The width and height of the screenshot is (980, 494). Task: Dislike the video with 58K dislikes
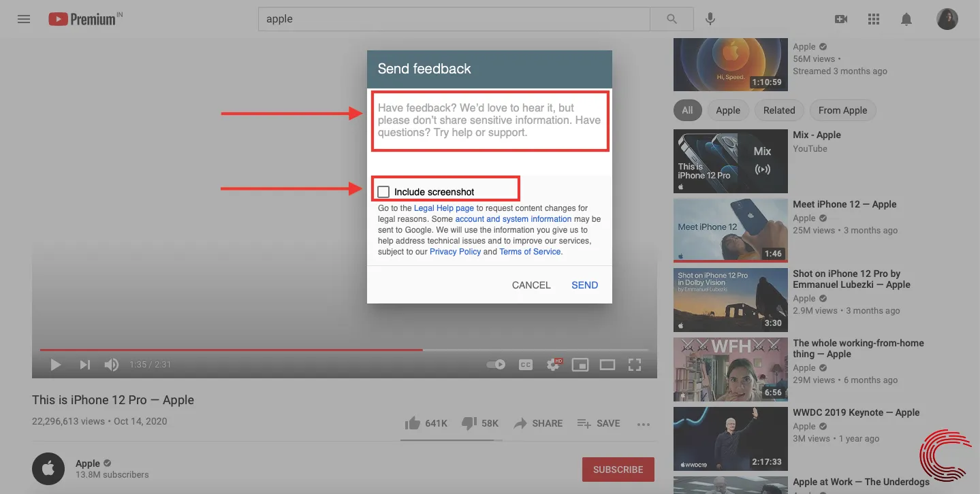point(479,423)
